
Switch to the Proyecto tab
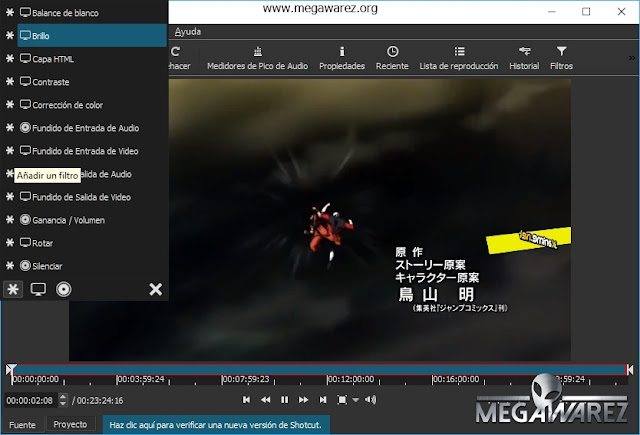(70, 424)
